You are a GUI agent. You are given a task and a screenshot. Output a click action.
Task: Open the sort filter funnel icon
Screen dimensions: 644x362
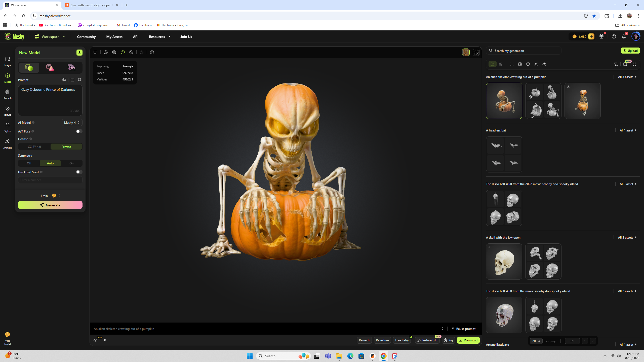[x=616, y=64]
